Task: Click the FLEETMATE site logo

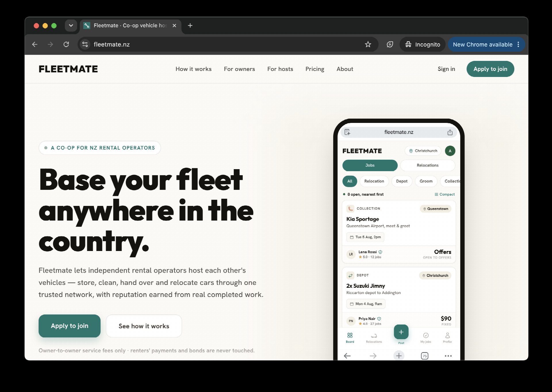Action: (68, 69)
